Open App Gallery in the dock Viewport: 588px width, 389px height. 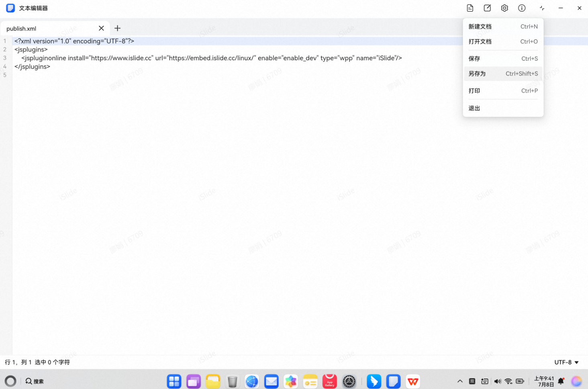329,381
